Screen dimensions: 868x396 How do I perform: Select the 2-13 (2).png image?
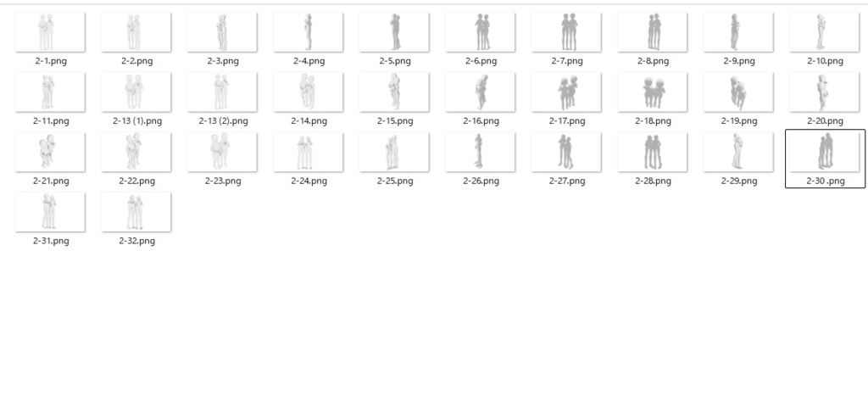tap(223, 92)
